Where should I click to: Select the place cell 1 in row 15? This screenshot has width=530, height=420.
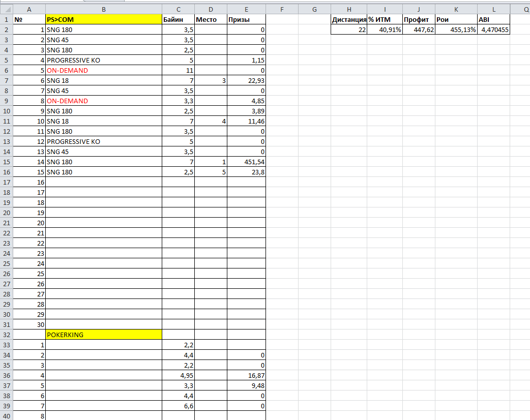pyautogui.click(x=211, y=162)
